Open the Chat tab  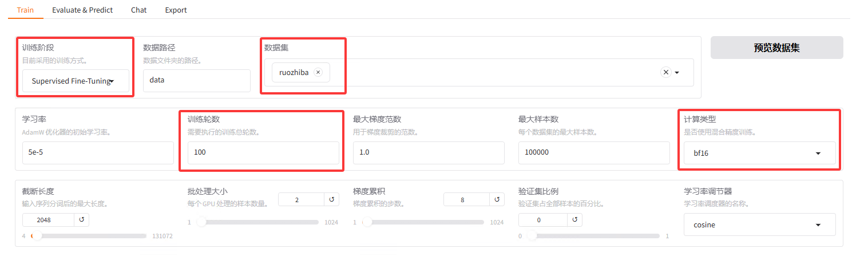138,10
